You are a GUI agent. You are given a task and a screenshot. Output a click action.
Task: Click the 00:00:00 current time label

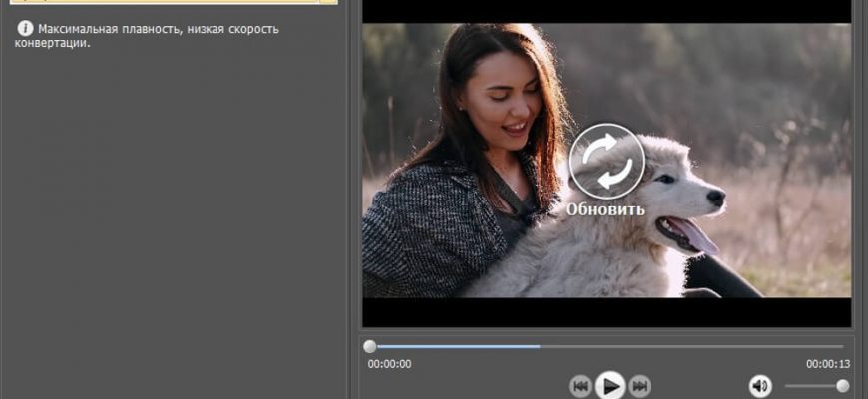(389, 364)
